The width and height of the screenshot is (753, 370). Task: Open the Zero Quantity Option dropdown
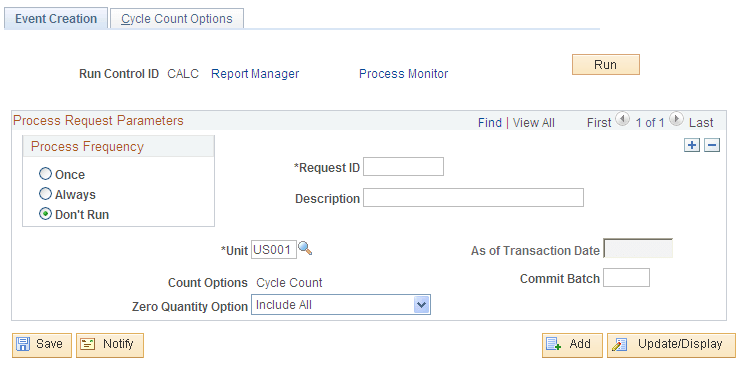[x=340, y=305]
